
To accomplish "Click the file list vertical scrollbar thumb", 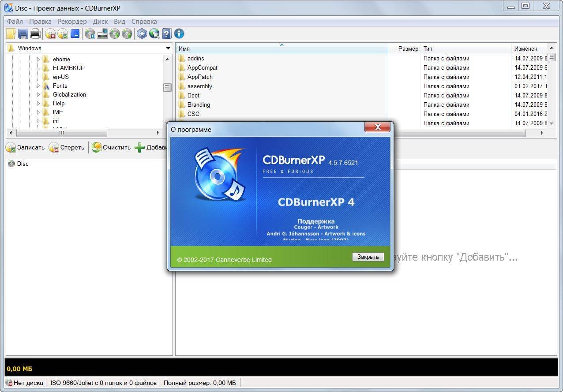I will click(x=552, y=57).
